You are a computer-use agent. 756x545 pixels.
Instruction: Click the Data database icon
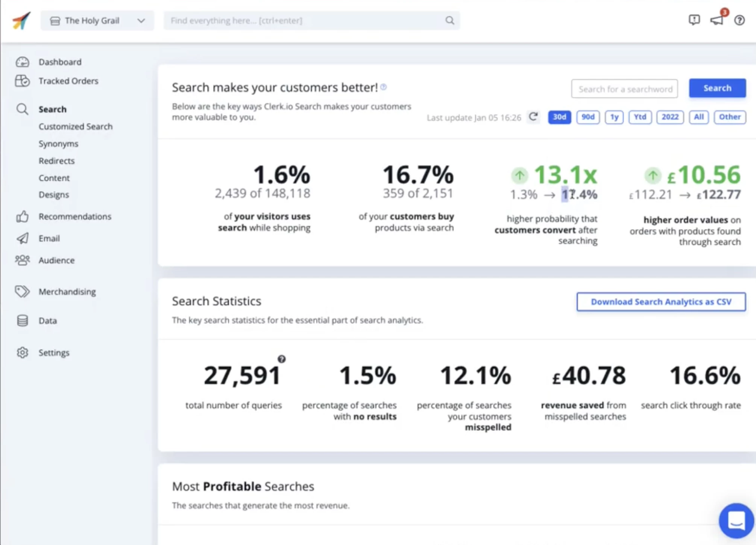click(22, 321)
